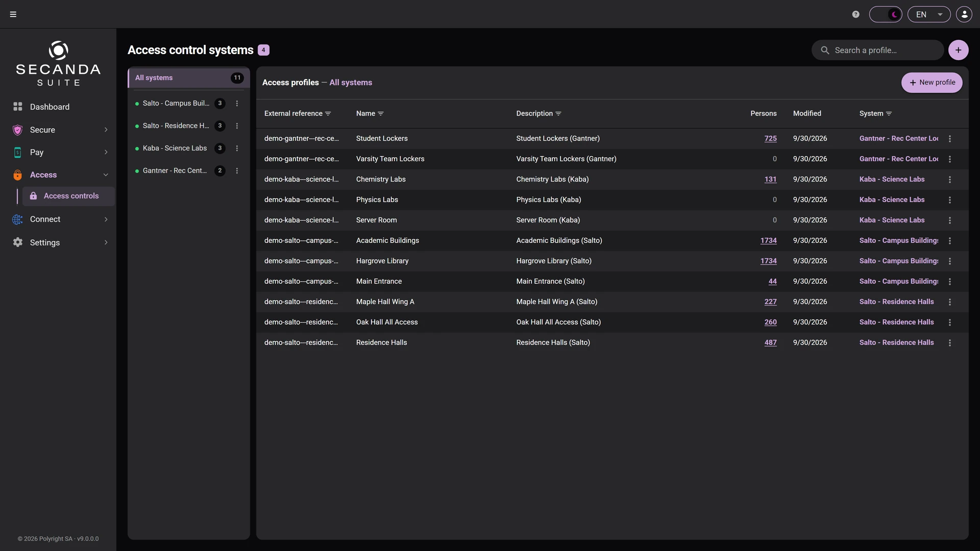Select Access controls submenu item
The width and height of the screenshot is (980, 551).
(x=68, y=196)
